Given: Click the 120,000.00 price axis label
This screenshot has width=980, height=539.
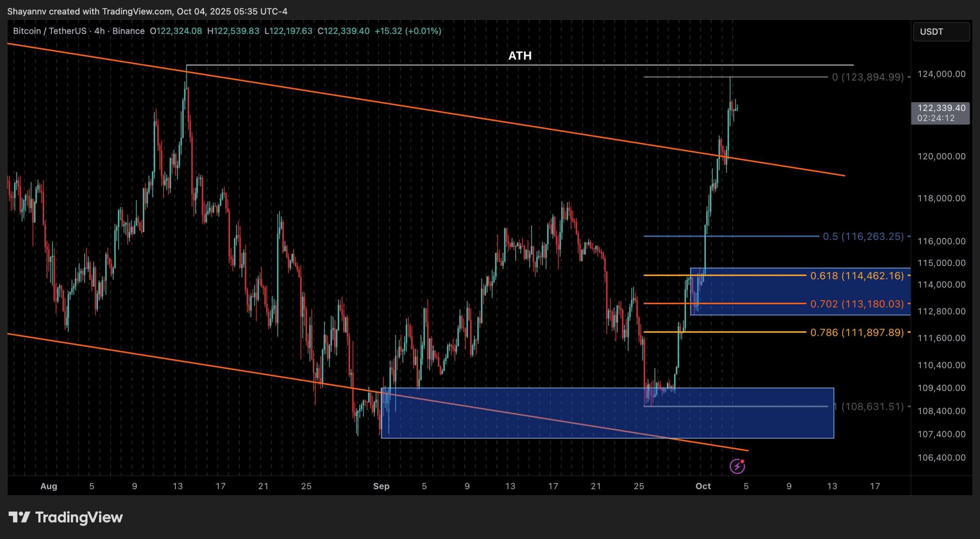Looking at the screenshot, I should 941,156.
